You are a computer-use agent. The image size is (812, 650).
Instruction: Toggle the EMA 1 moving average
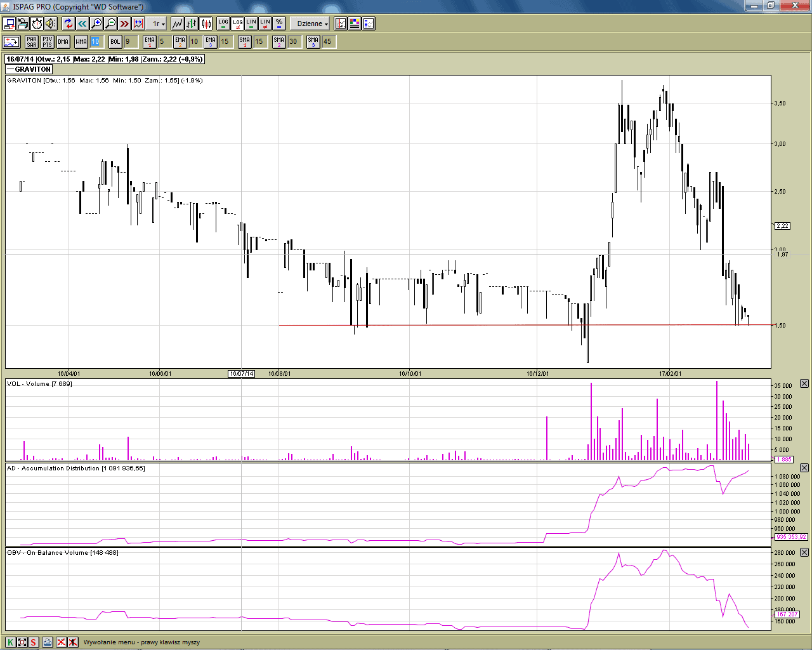150,41
